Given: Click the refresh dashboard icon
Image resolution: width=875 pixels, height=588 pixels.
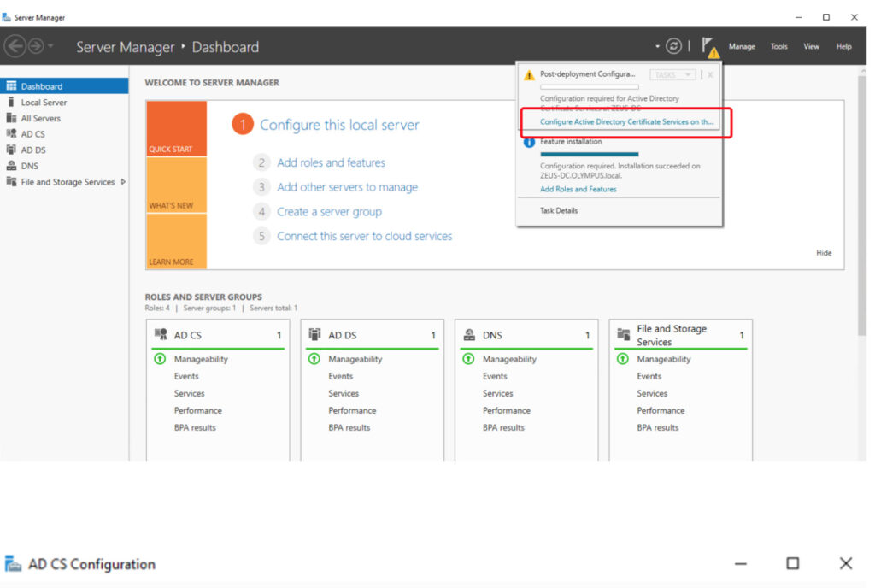Looking at the screenshot, I should tap(674, 46).
